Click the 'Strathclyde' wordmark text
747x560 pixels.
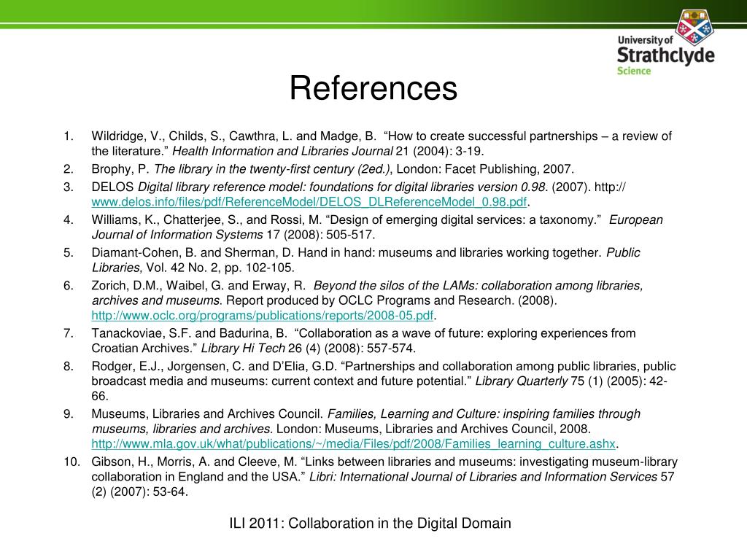click(665, 55)
